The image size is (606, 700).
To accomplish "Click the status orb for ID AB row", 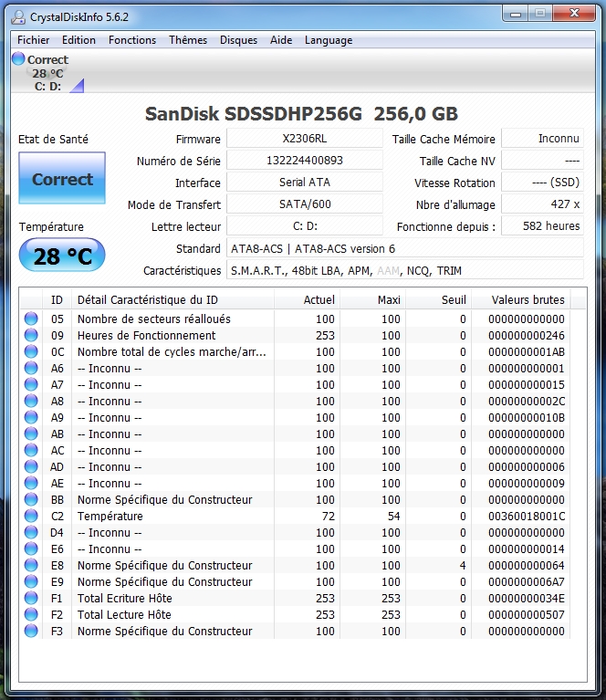I will [x=31, y=434].
